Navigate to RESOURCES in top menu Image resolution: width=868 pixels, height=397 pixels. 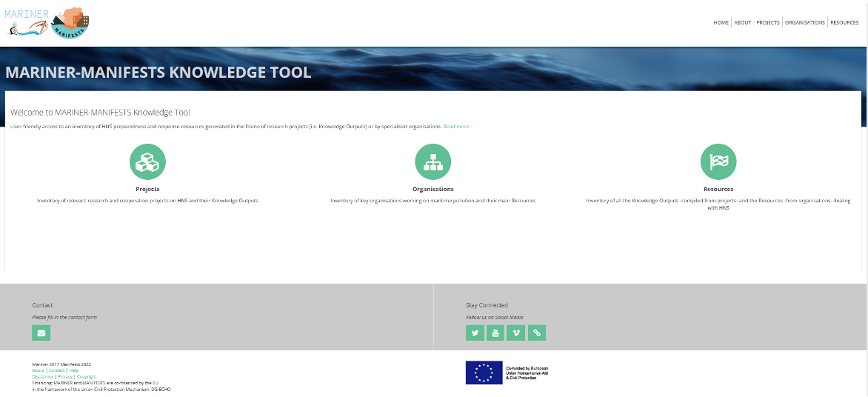(x=844, y=23)
